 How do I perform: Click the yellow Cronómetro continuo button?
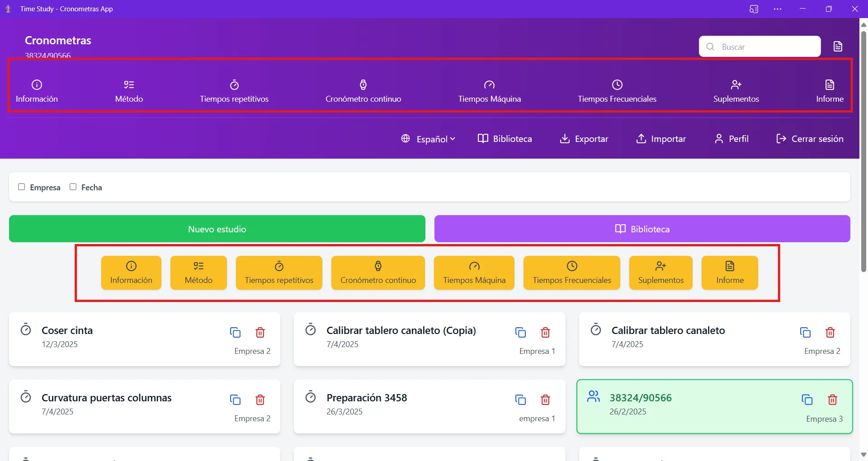click(378, 273)
